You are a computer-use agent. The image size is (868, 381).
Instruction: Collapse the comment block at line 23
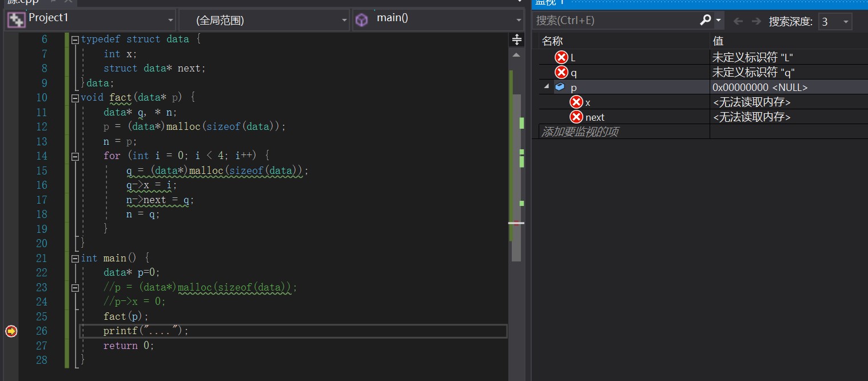click(x=75, y=288)
